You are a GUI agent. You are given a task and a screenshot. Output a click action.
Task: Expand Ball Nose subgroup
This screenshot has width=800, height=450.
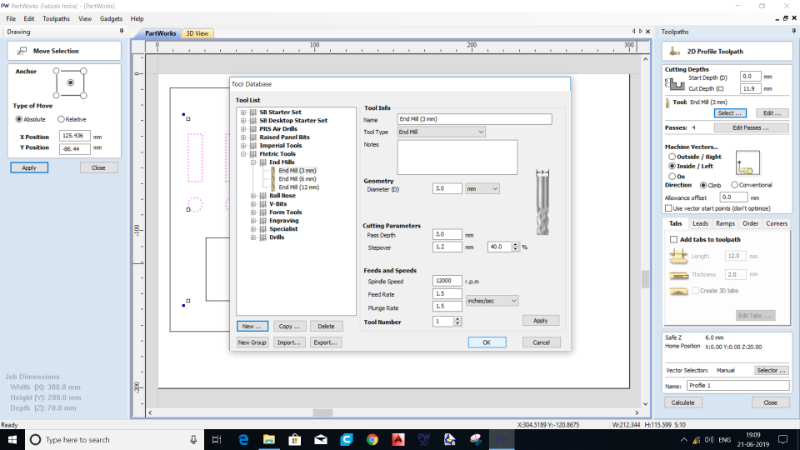point(254,195)
